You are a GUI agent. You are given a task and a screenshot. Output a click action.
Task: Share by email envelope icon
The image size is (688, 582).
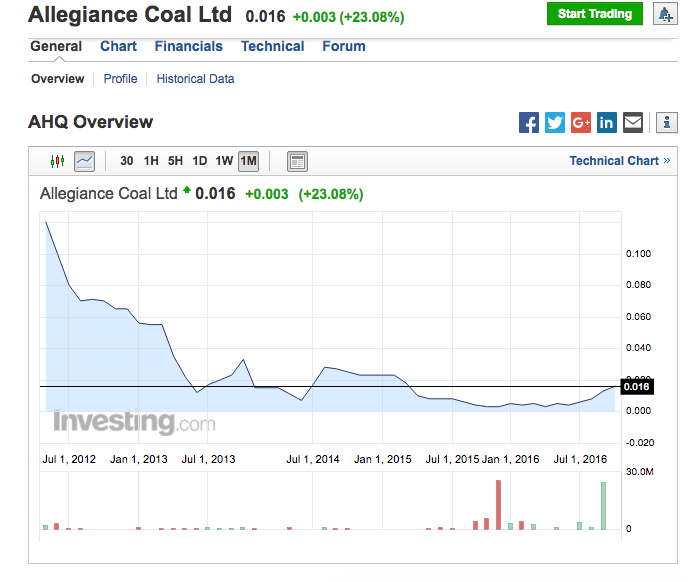(x=633, y=122)
